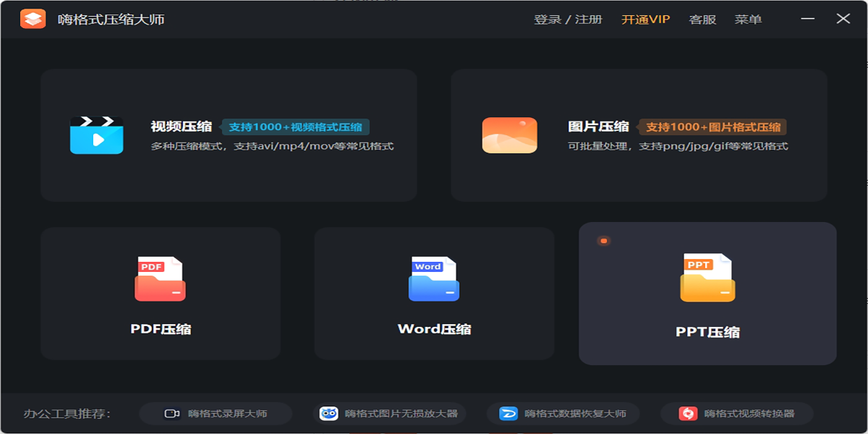Select the 视频压缩 title text
This screenshot has height=434, width=868.
pos(182,127)
